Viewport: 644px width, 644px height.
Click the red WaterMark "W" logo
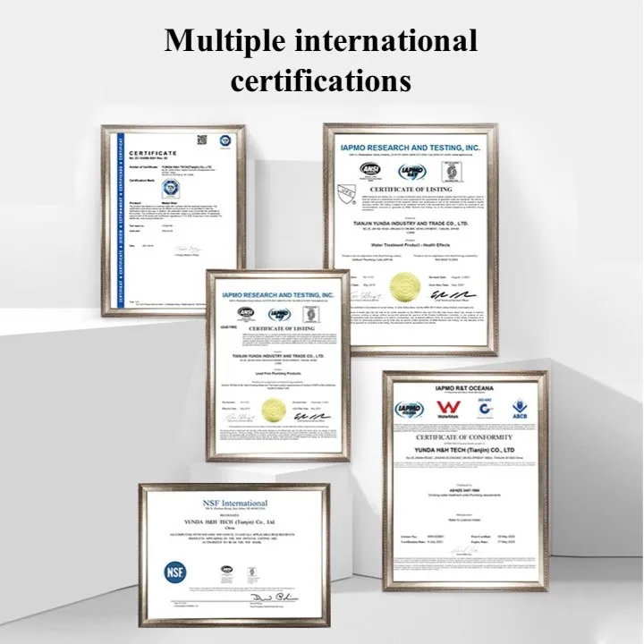coord(448,409)
